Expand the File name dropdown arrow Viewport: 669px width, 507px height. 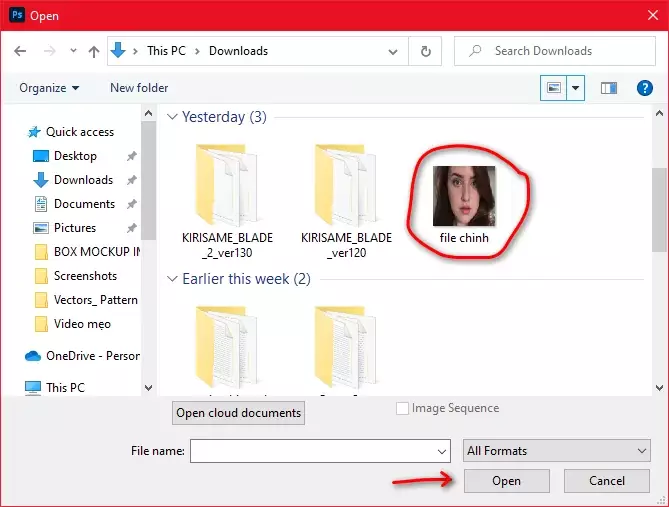(x=442, y=451)
